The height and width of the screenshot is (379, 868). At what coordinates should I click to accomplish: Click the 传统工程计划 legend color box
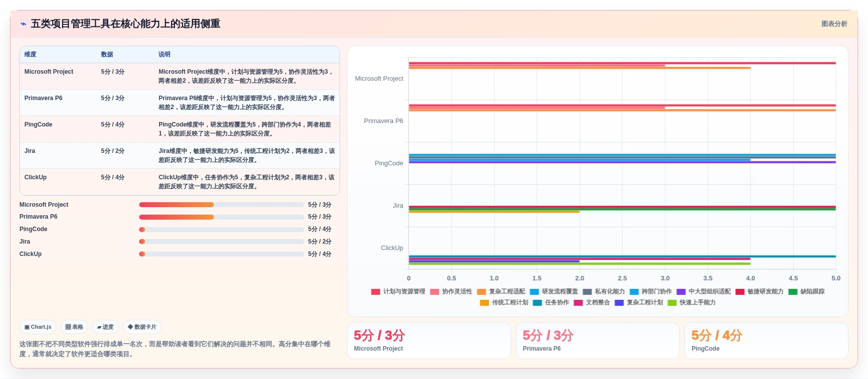coord(484,303)
